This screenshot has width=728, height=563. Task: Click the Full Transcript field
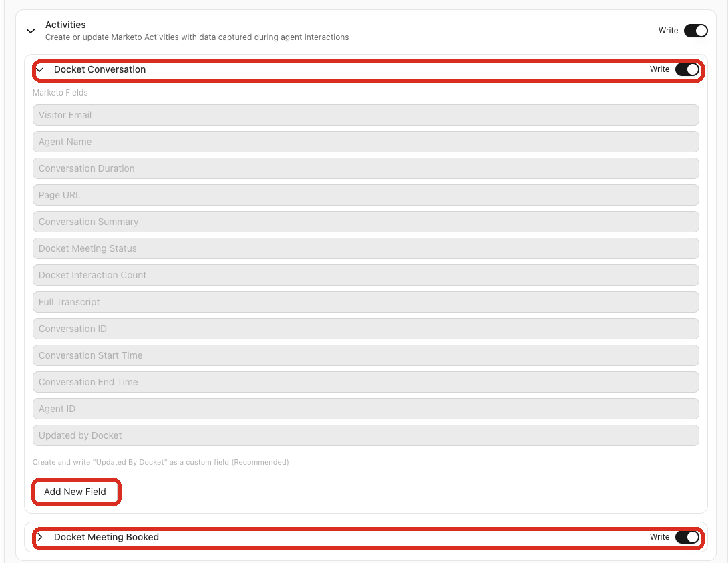(x=366, y=302)
